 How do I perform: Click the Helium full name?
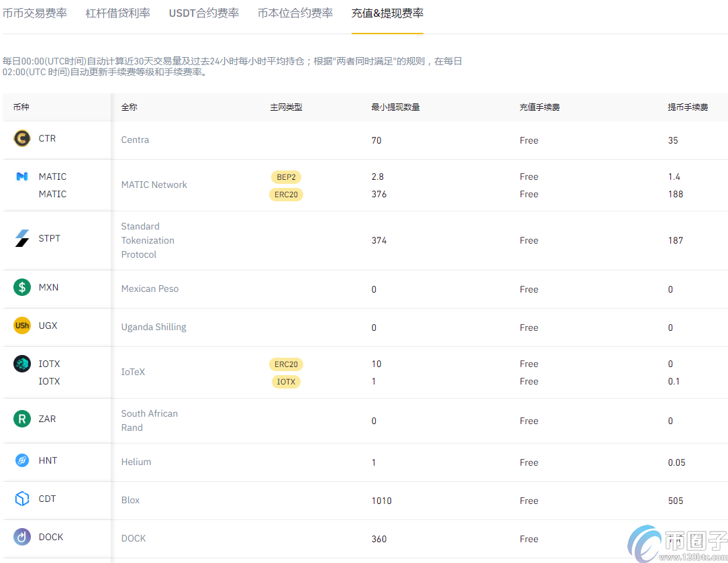click(x=136, y=462)
